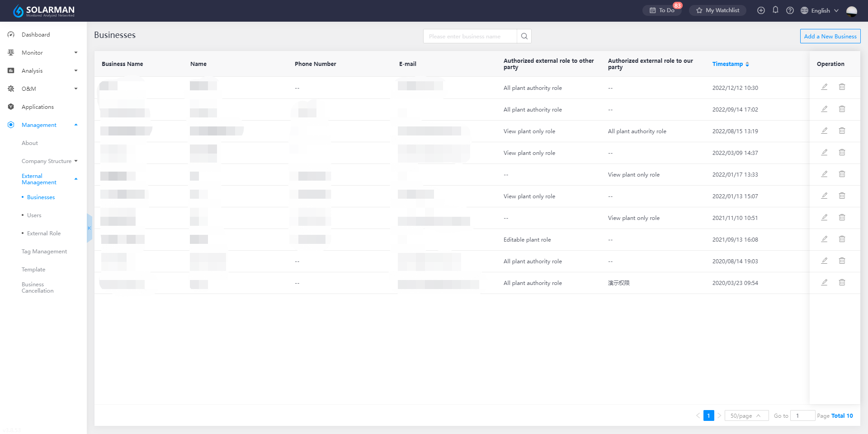Click the Add a New Business button
This screenshot has height=434, width=868.
click(x=830, y=36)
